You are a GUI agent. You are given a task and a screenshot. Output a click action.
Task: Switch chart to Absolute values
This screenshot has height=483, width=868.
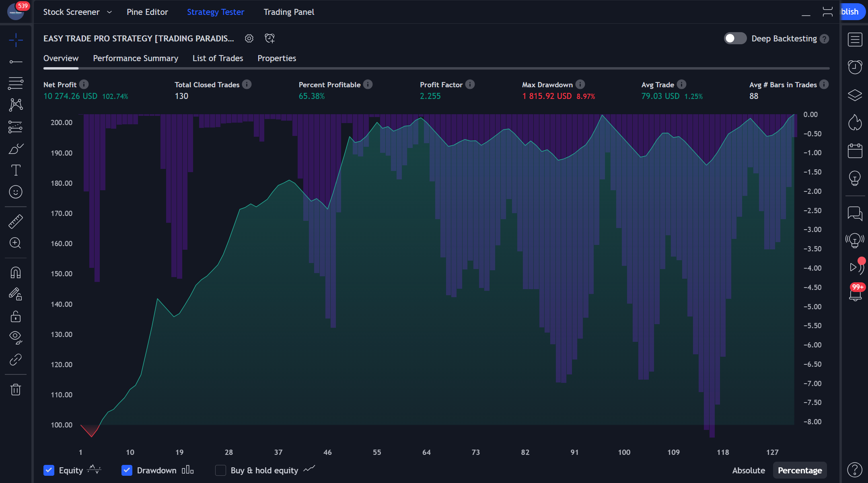pos(748,470)
